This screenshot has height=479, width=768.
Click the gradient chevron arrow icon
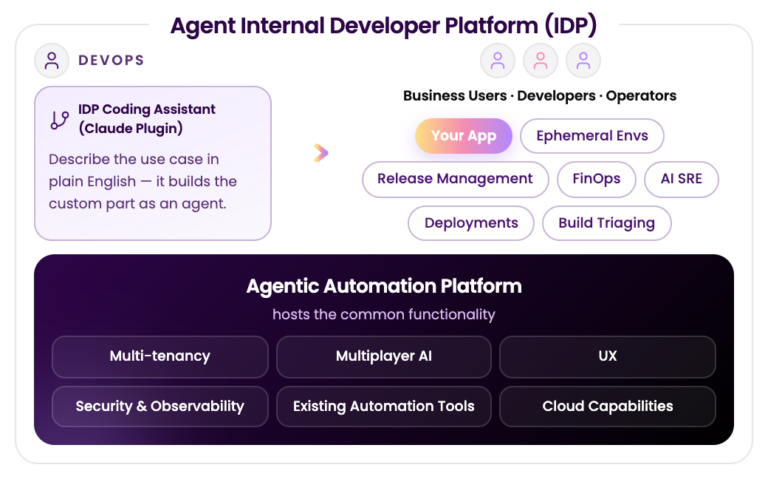pyautogui.click(x=321, y=153)
